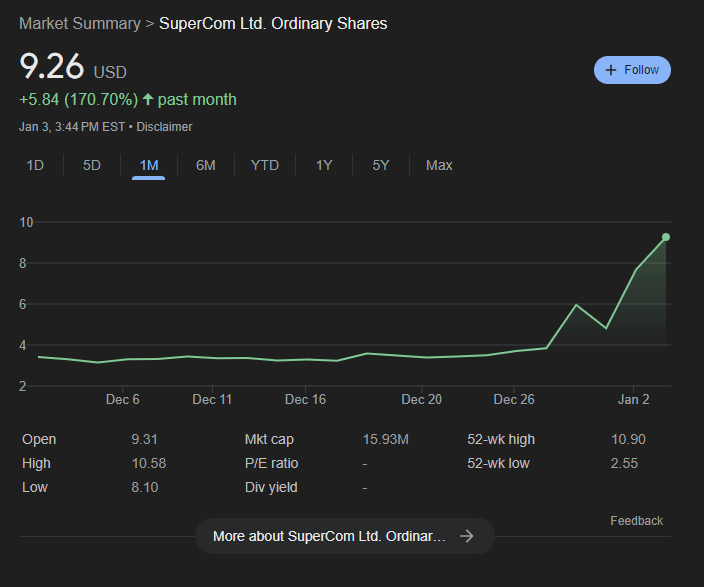Viewport: 704px width, 587px height.
Task: Click the High value 10.58
Action: (x=149, y=463)
